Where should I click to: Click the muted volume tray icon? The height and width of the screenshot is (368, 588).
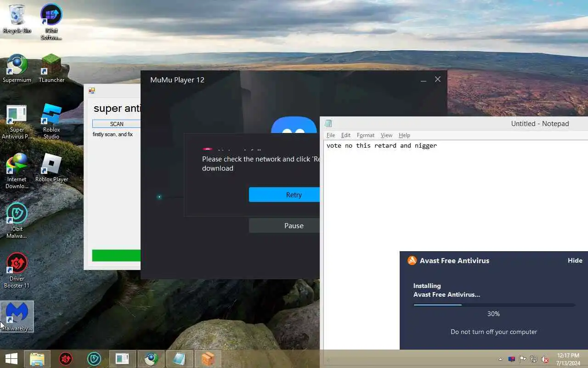point(545,359)
